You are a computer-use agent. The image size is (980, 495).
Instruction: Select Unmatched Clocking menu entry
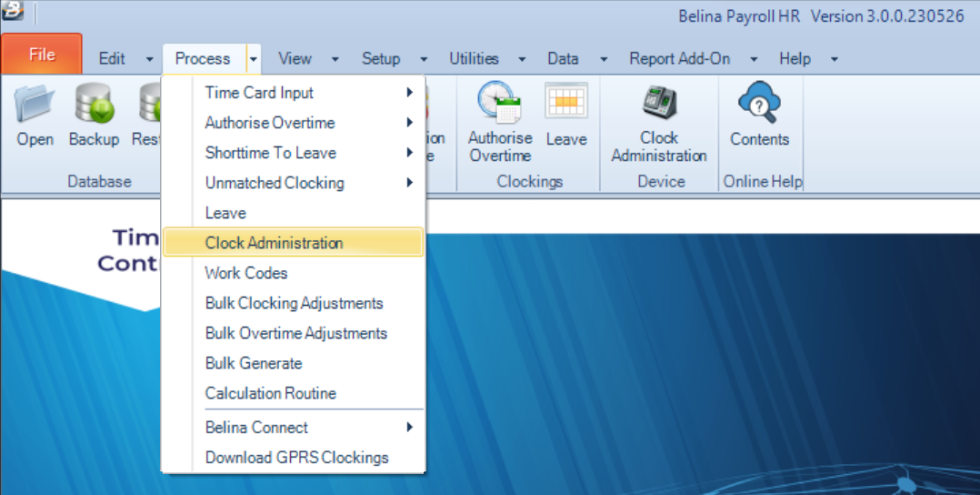click(293, 183)
